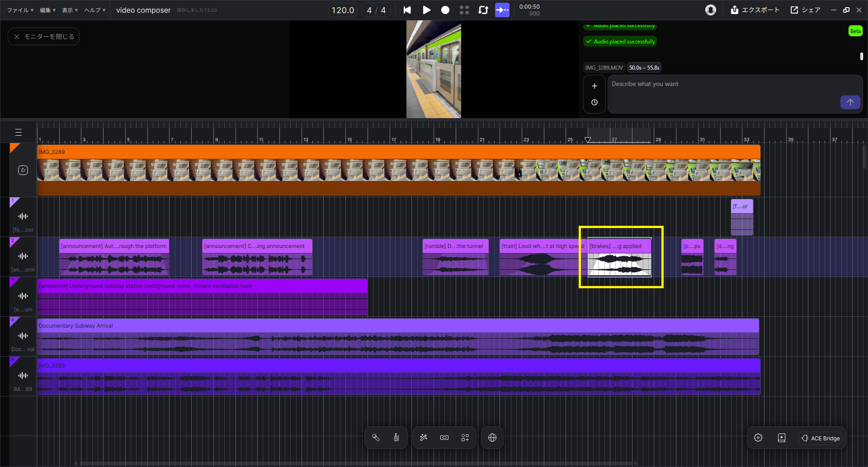Close the monitor with モニターを閉じる
The height and width of the screenshot is (467, 868).
coord(44,37)
